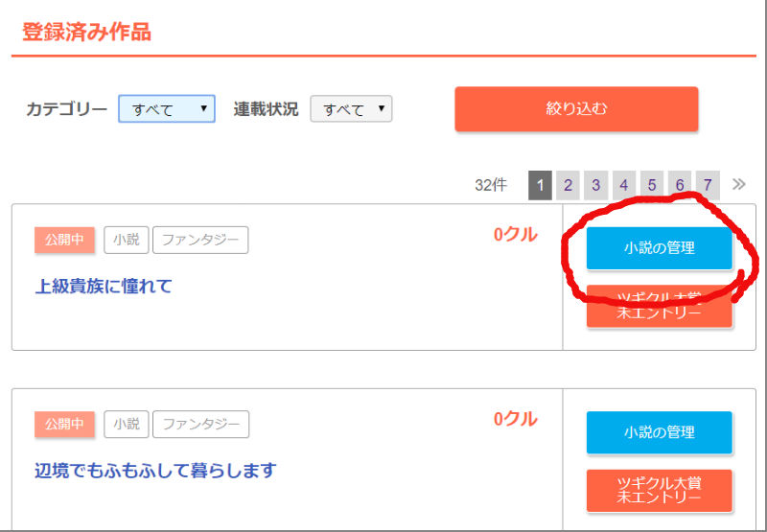This screenshot has width=767, height=532.
Task: Click the 公開中 status badge of first work
Action: point(64,240)
